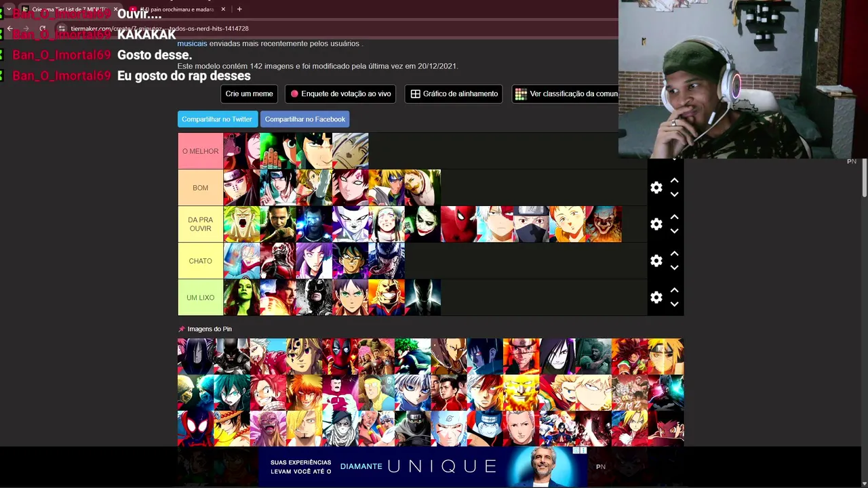Click the Crie um meme button
Viewport: 868px width, 488px height.
coord(249,94)
